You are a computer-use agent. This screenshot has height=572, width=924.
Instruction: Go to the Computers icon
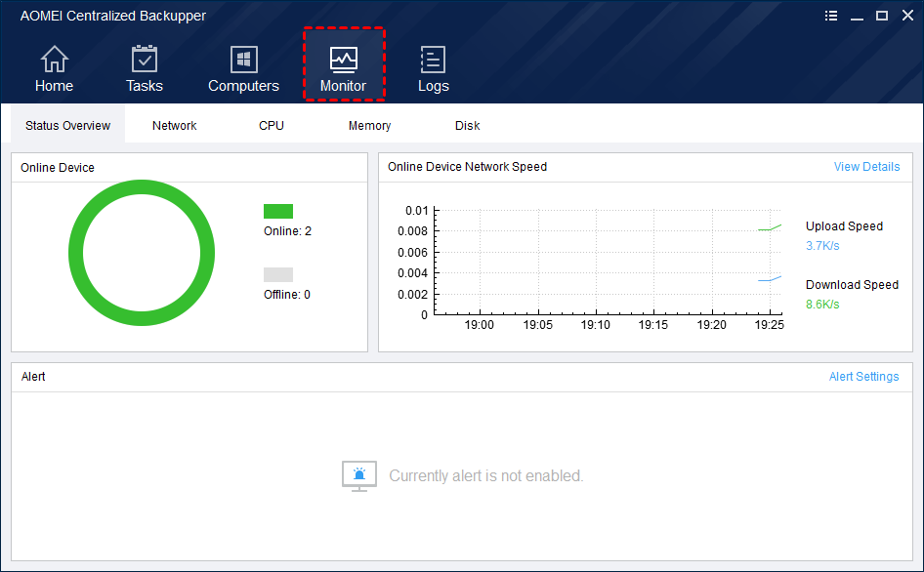[243, 60]
